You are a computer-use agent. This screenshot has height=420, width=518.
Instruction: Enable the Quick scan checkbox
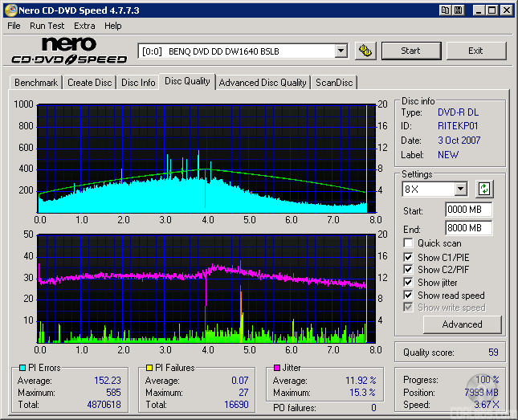[x=409, y=243]
